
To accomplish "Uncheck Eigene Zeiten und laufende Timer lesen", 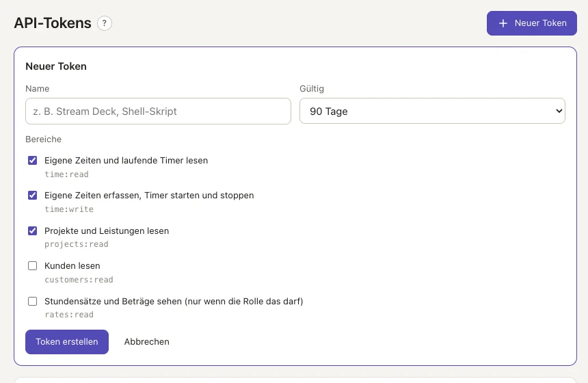I will coord(33,161).
